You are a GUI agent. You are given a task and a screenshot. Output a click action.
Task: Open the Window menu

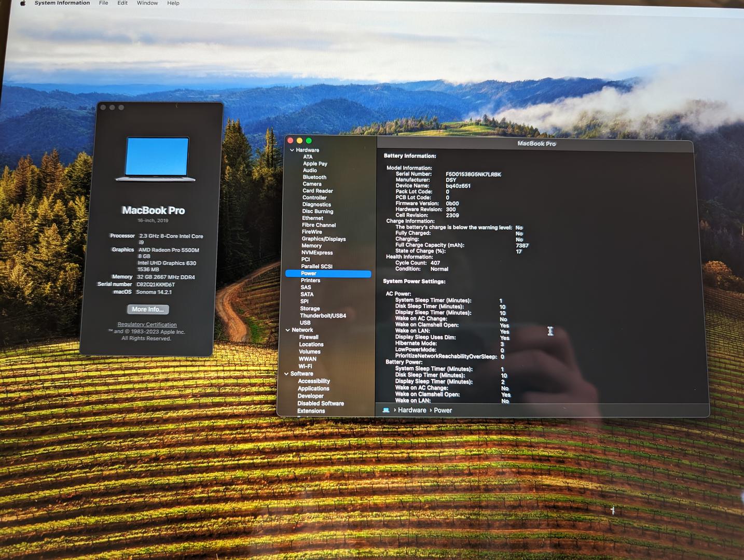pos(147,3)
